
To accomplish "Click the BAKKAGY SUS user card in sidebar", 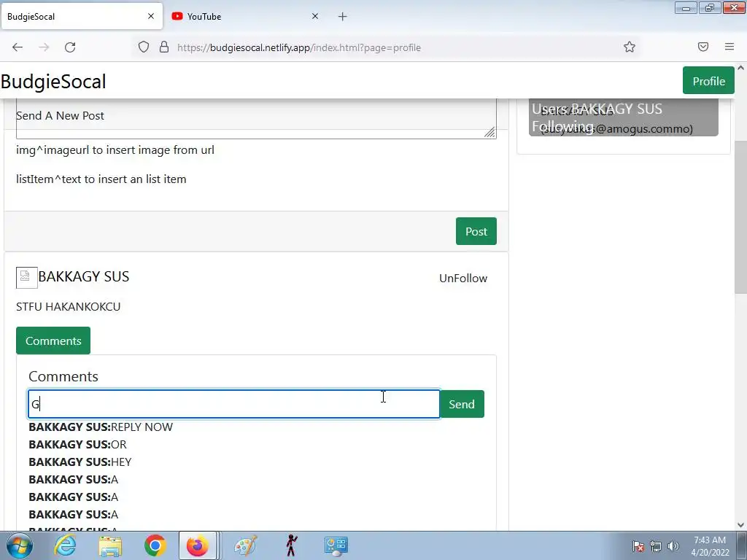I will (624, 117).
